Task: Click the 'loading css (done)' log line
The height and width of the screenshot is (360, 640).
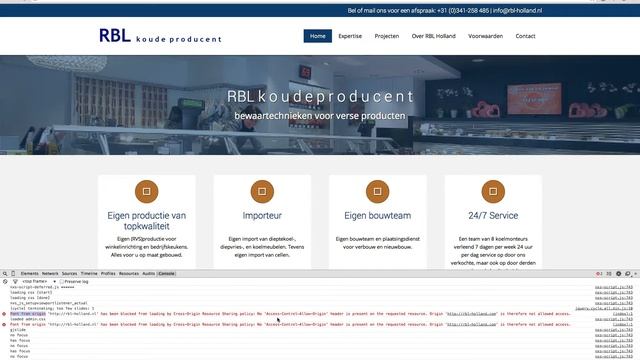Action: tap(30, 298)
